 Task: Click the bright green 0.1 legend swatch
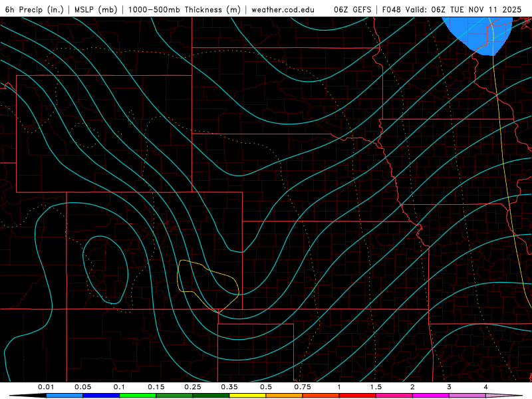[x=138, y=396]
